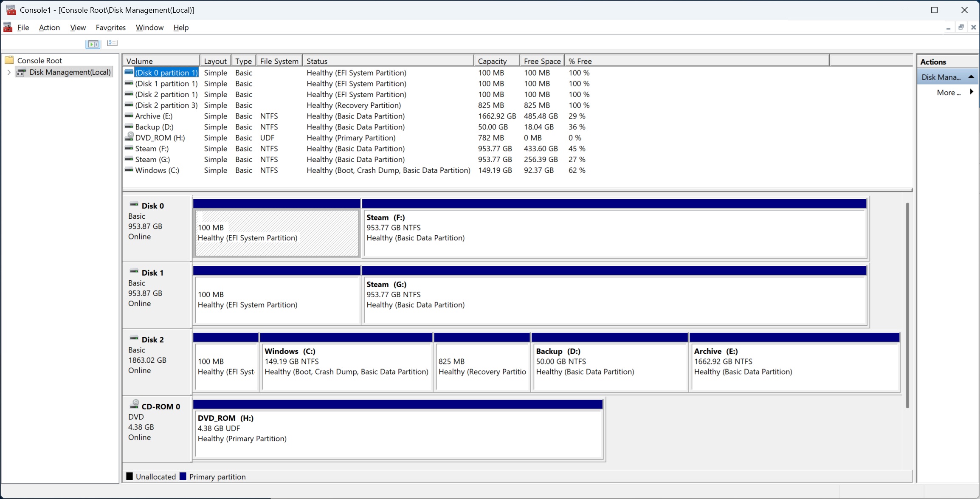Click the Disk Management(Local) tree node icon

(x=21, y=72)
